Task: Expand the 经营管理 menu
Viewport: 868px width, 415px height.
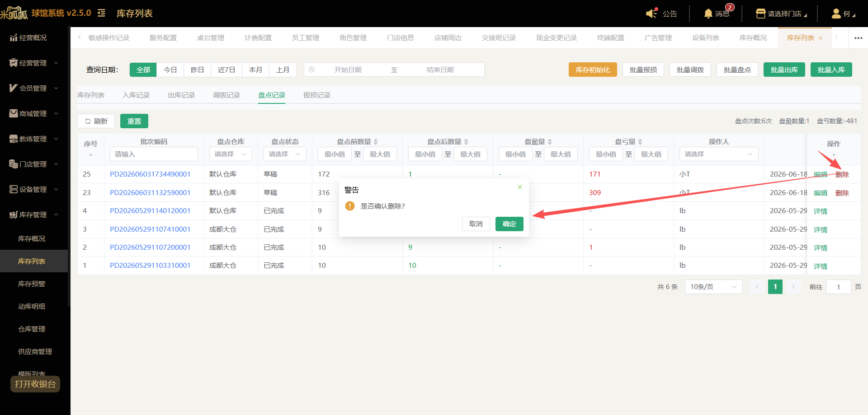Action: pyautogui.click(x=34, y=63)
